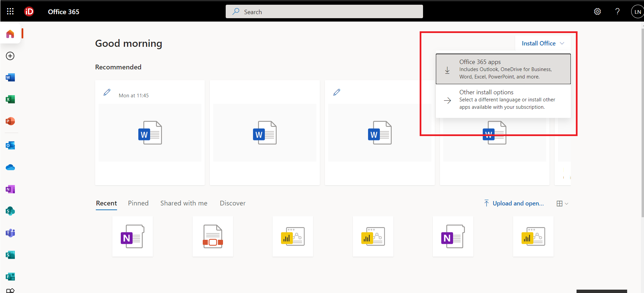Viewport: 644px width, 293px height.
Task: Expand the grid view layout dropdown
Action: tap(562, 203)
